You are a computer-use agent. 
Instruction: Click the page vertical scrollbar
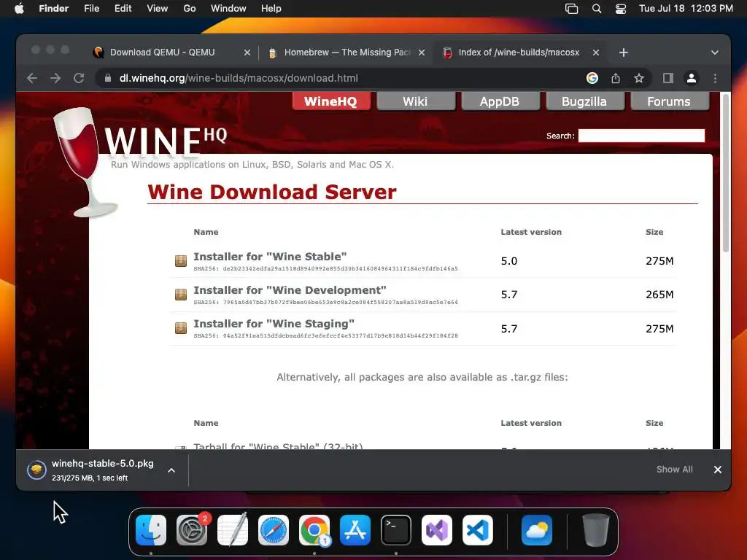[x=726, y=173]
